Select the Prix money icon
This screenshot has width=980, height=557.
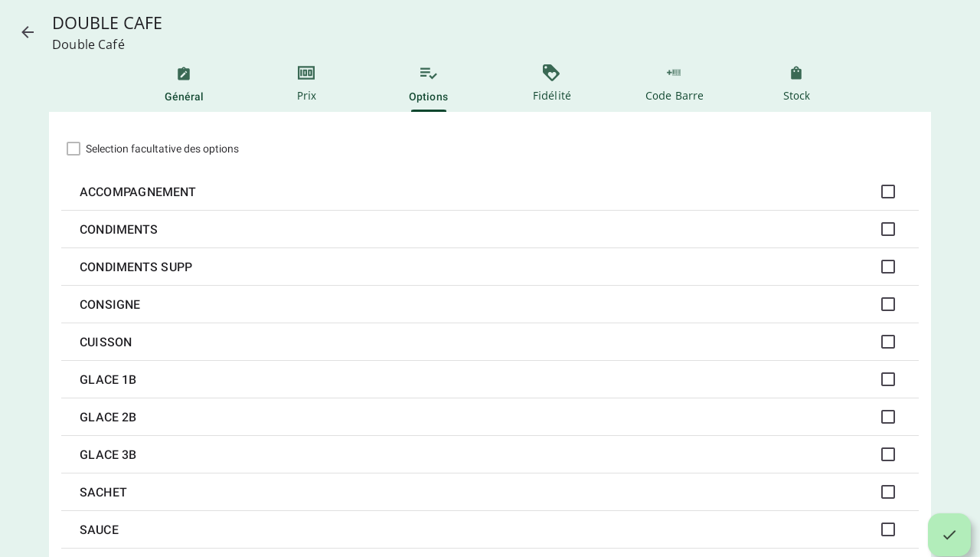306,73
